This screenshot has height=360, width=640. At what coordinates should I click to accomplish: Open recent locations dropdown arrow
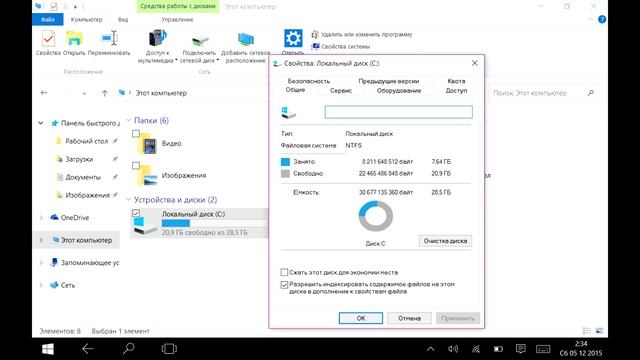point(84,93)
